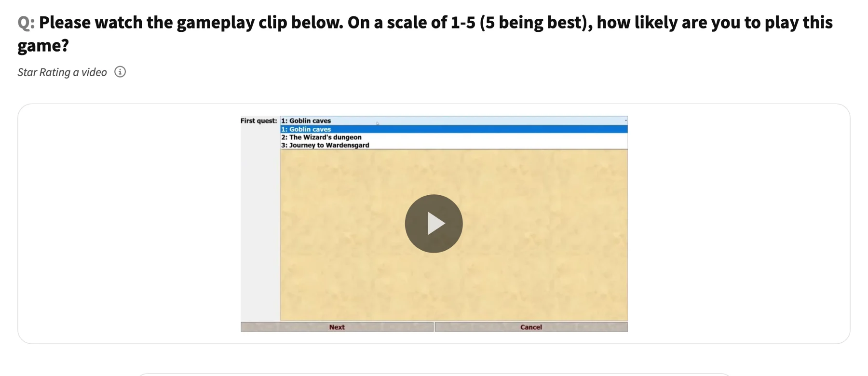Click the 'First quest:' label
Screen dimensions: 868x376
point(259,121)
